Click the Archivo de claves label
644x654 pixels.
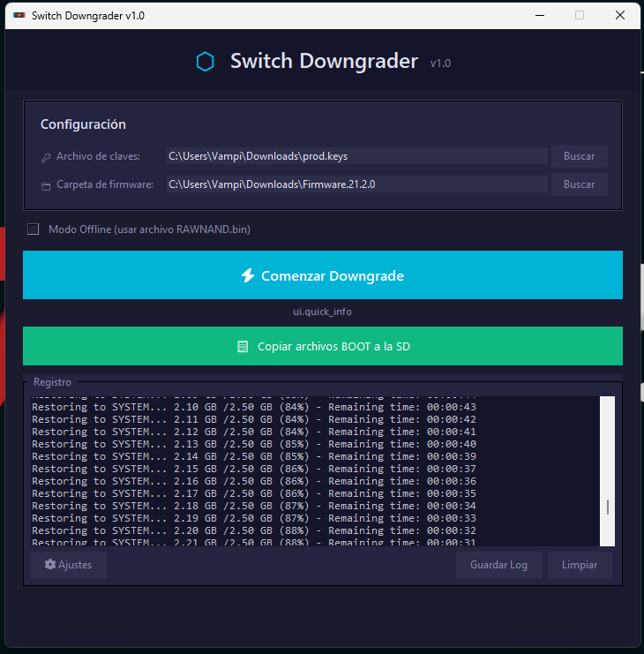99,156
